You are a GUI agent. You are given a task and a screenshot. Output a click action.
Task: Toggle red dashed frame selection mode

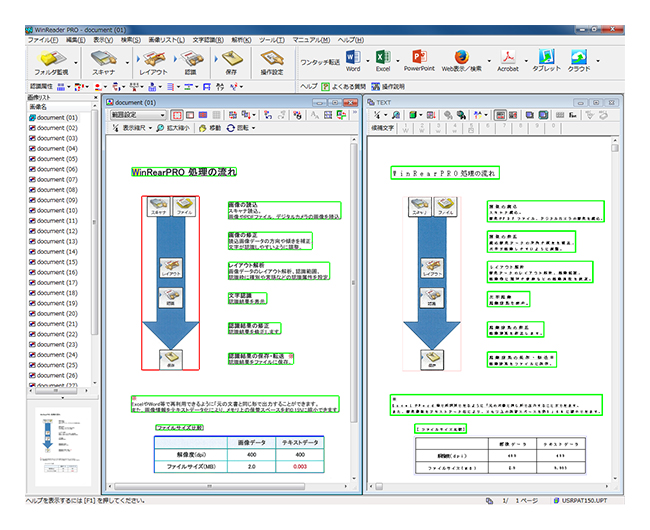pos(177,115)
